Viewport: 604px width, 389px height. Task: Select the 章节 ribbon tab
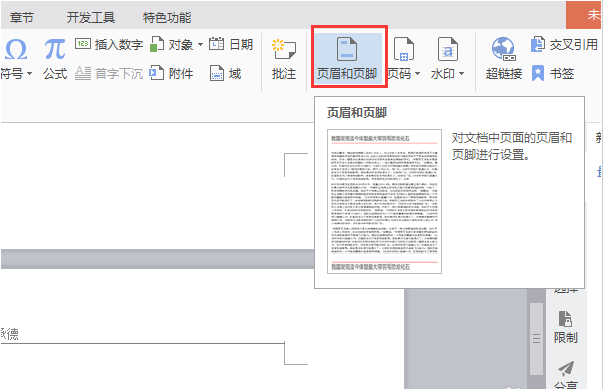[x=22, y=17]
